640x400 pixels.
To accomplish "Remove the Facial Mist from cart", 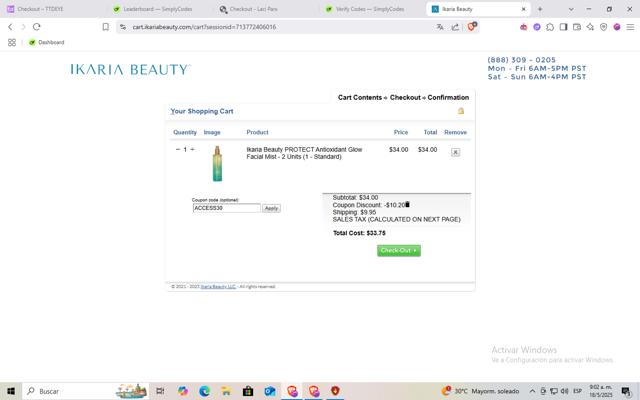I will pyautogui.click(x=456, y=152).
